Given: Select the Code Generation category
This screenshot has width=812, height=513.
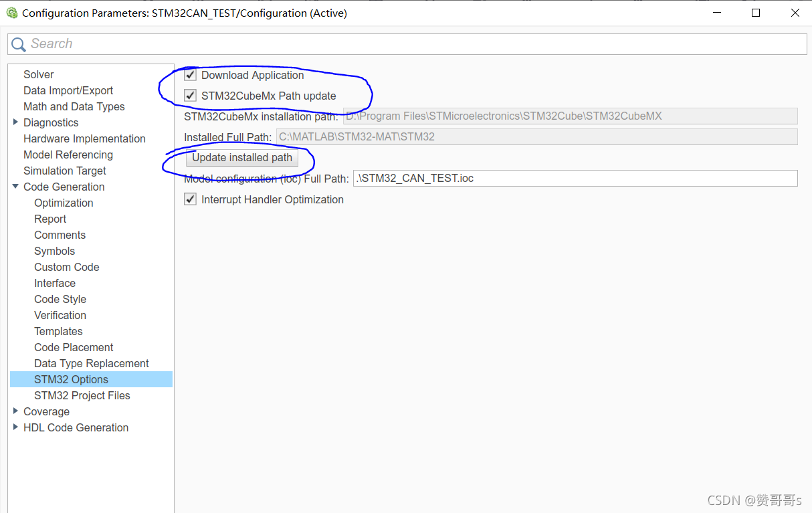Looking at the screenshot, I should 64,187.
